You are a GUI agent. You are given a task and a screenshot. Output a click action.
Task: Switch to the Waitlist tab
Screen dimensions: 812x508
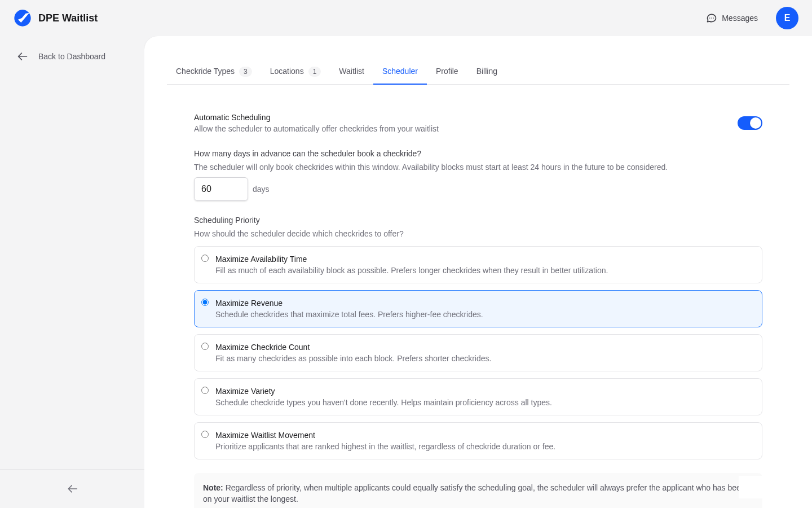351,71
